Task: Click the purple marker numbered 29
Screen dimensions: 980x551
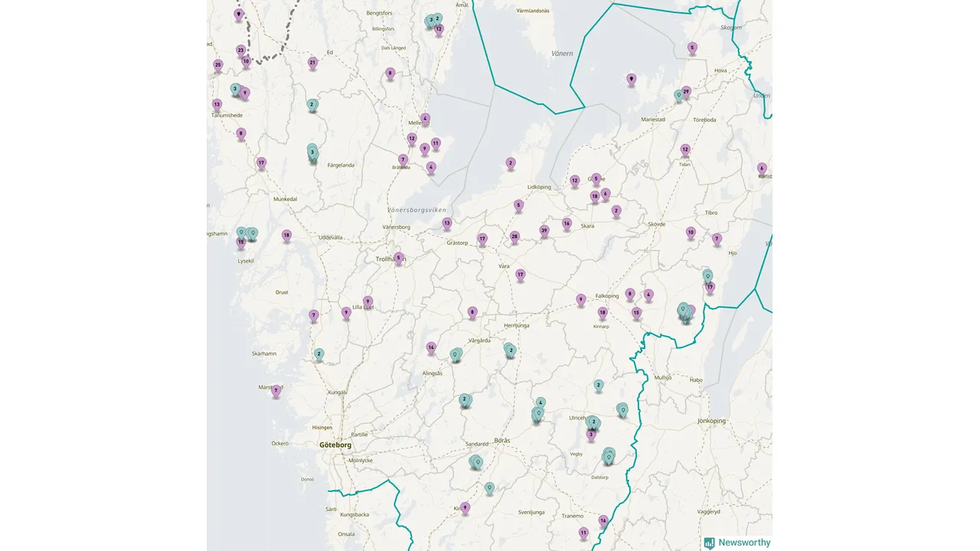Action: tap(686, 92)
